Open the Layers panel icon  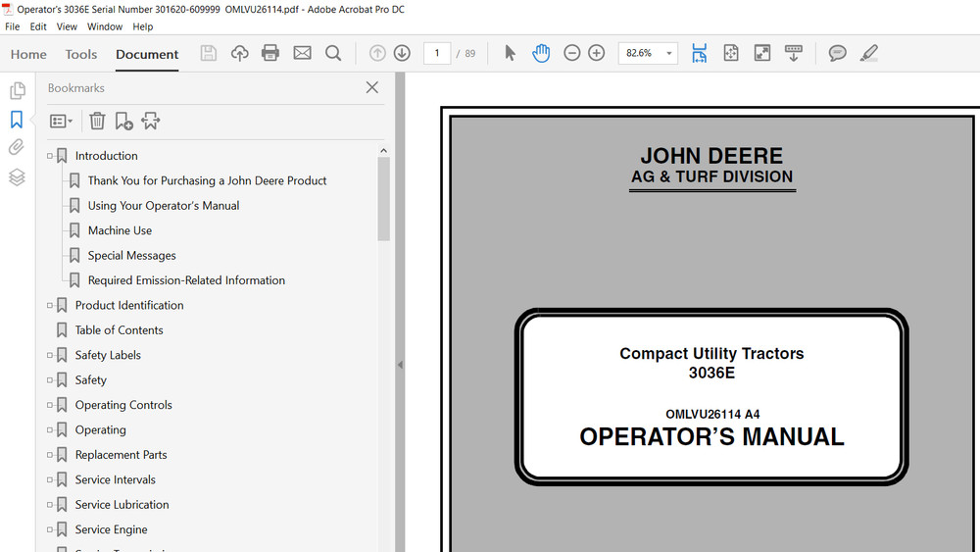(17, 177)
